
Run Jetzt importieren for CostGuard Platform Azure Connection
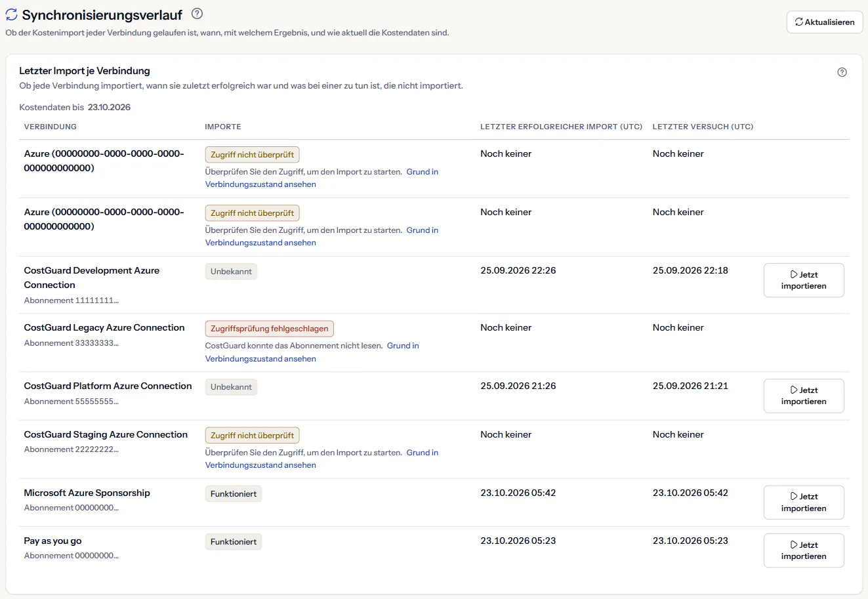pyautogui.click(x=804, y=396)
